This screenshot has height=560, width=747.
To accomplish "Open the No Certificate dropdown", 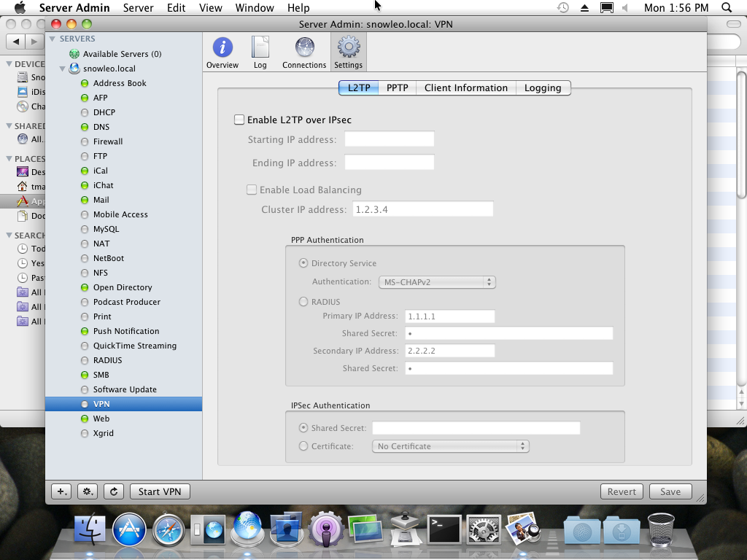I will tap(450, 446).
